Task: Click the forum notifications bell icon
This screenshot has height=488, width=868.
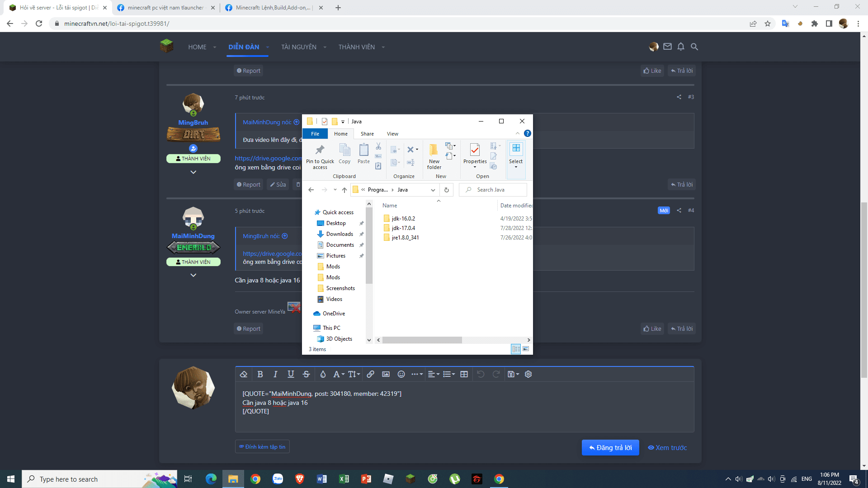Action: (x=681, y=47)
